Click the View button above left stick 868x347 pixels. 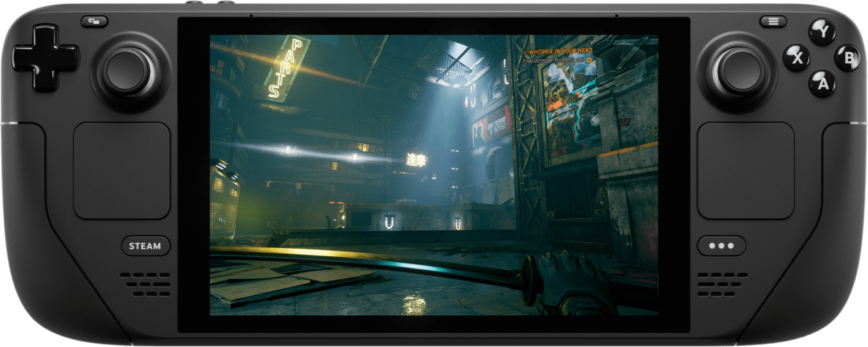95,21
